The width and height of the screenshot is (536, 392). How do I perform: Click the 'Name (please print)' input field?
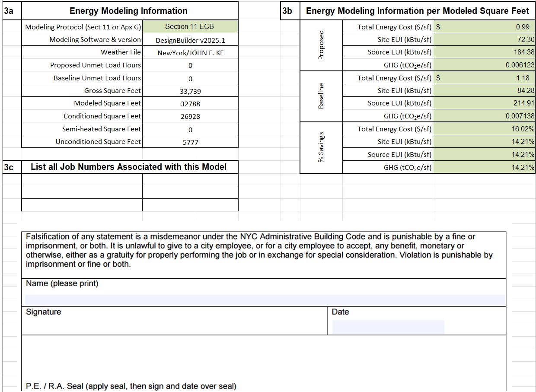[x=265, y=300]
